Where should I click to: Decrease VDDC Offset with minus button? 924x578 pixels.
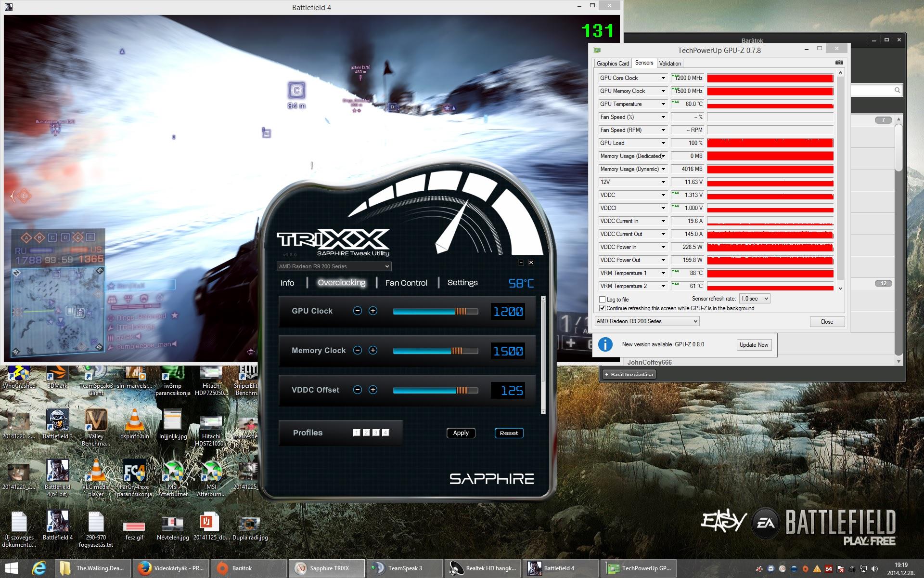[x=358, y=390]
